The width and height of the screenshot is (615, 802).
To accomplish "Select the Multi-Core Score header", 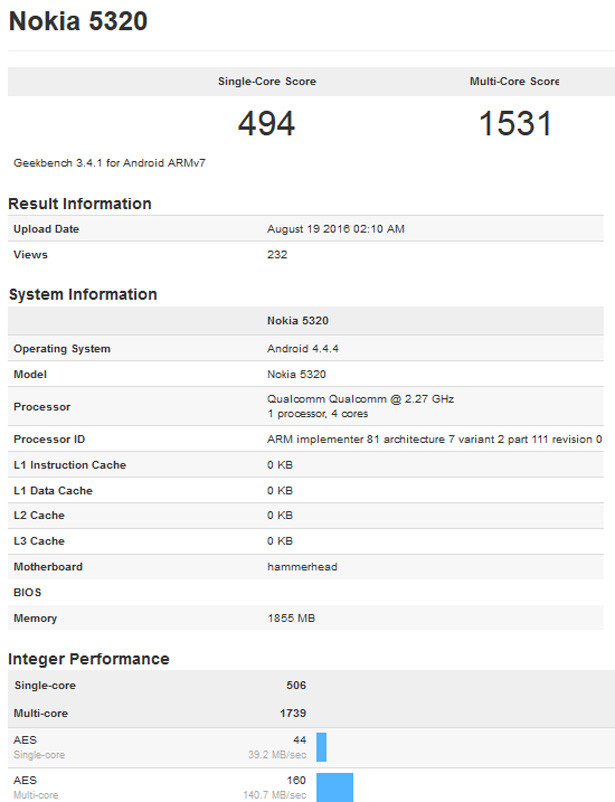I will point(514,81).
